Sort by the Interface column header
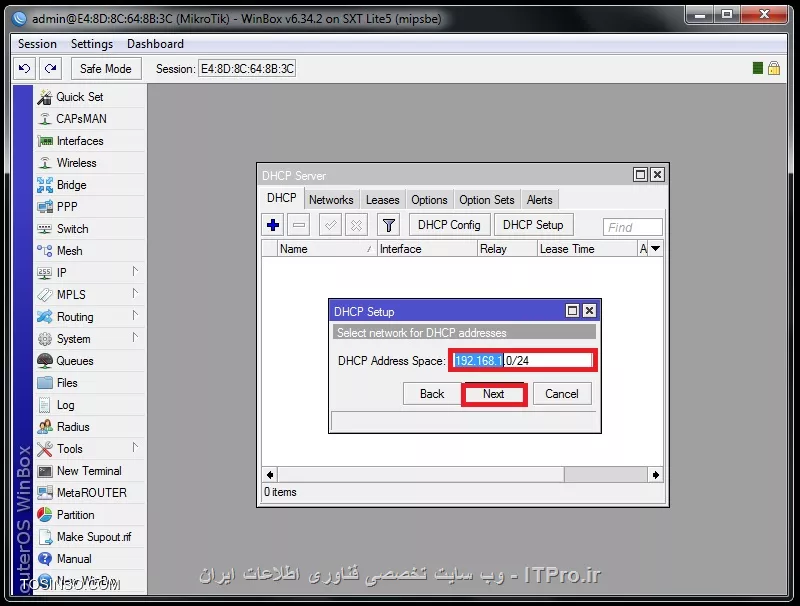This screenshot has height=606, width=800. tap(427, 249)
